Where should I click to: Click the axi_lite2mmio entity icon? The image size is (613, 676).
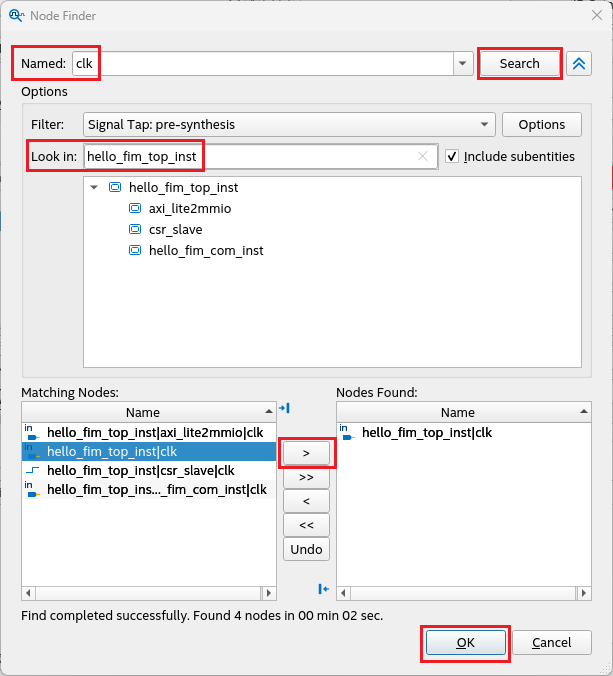tap(135, 209)
